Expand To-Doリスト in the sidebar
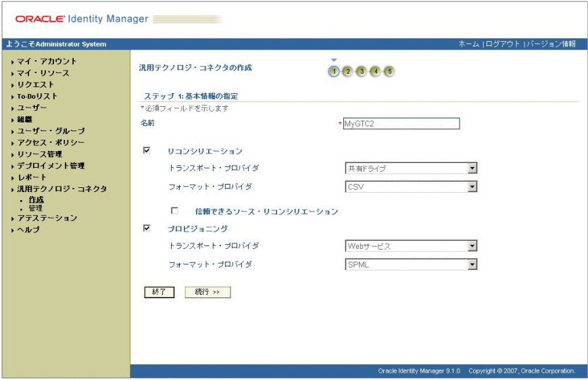The image size is (588, 380). click(x=37, y=96)
